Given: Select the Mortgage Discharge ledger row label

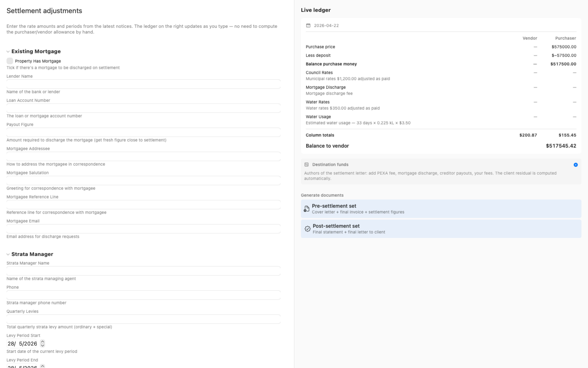Looking at the screenshot, I should (x=326, y=87).
